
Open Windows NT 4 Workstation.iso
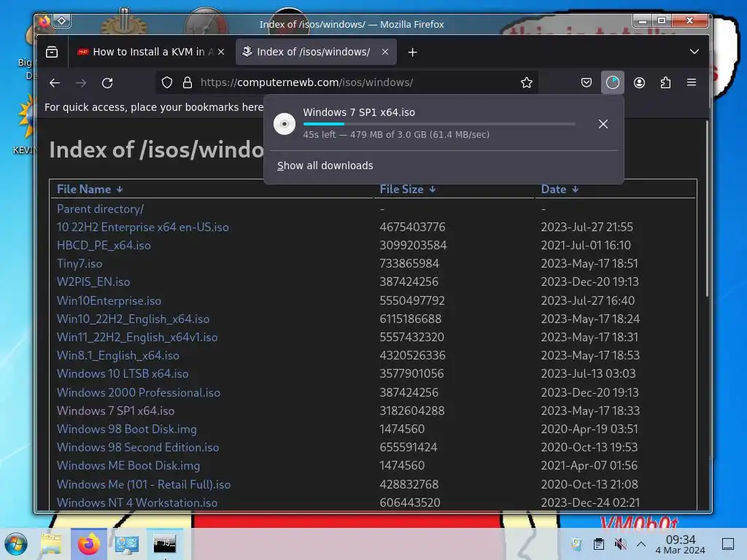[x=137, y=502]
